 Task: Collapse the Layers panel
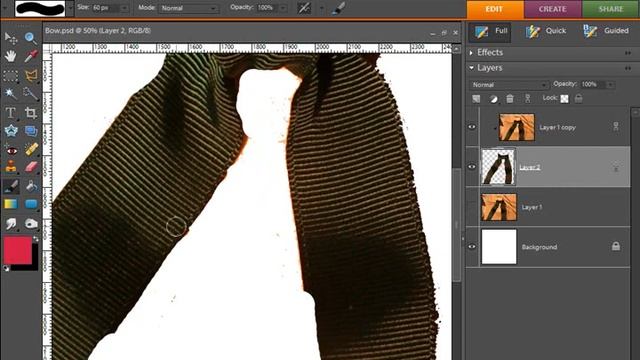coord(471,68)
